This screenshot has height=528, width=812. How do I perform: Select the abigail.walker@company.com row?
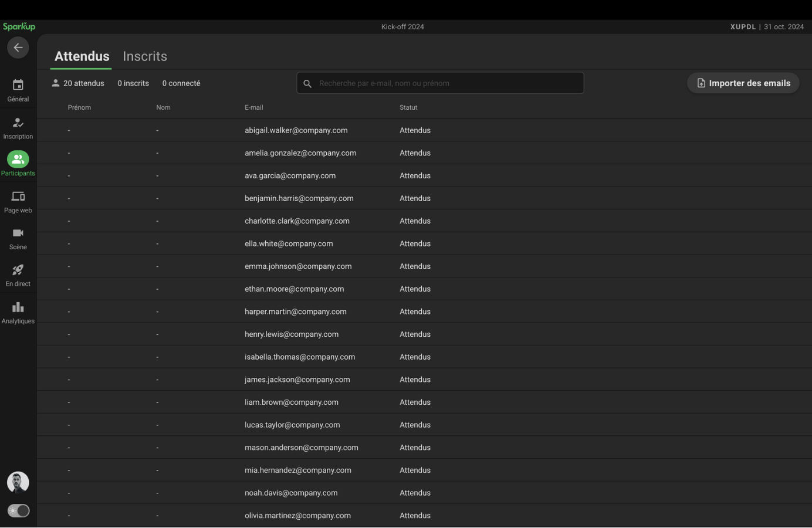(x=296, y=130)
